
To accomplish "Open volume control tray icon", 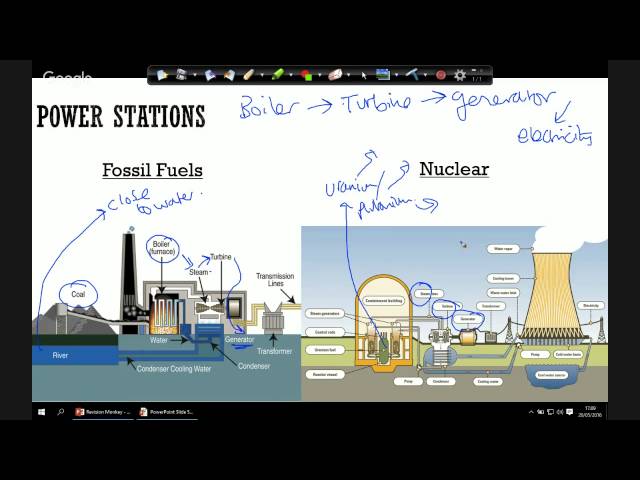I will [560, 412].
